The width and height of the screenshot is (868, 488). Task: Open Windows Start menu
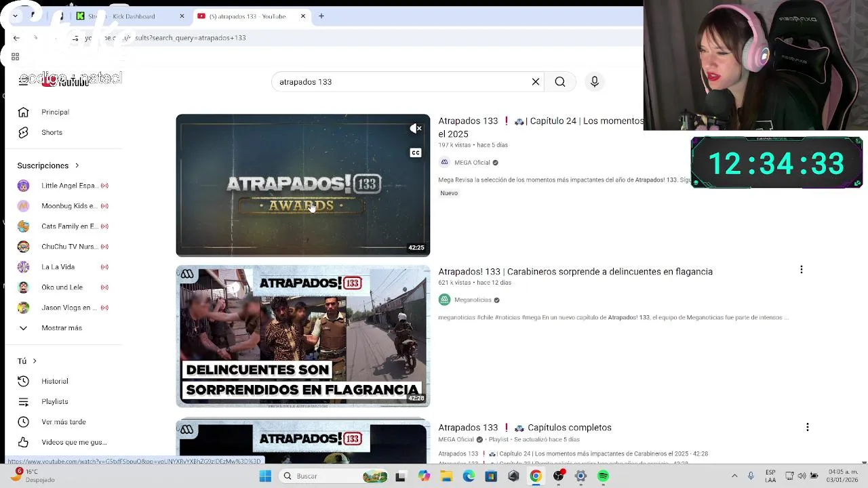pyautogui.click(x=265, y=476)
